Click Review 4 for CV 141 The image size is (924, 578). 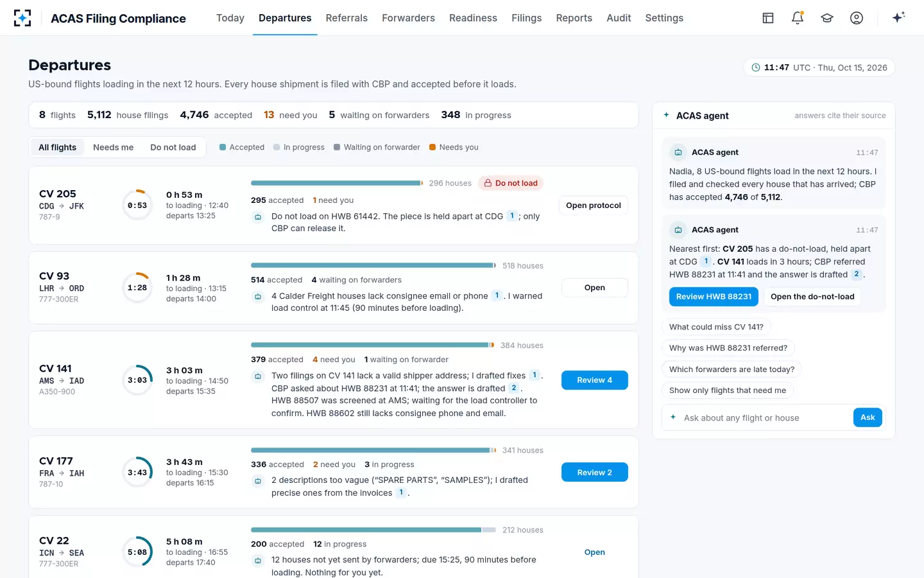[x=594, y=380]
